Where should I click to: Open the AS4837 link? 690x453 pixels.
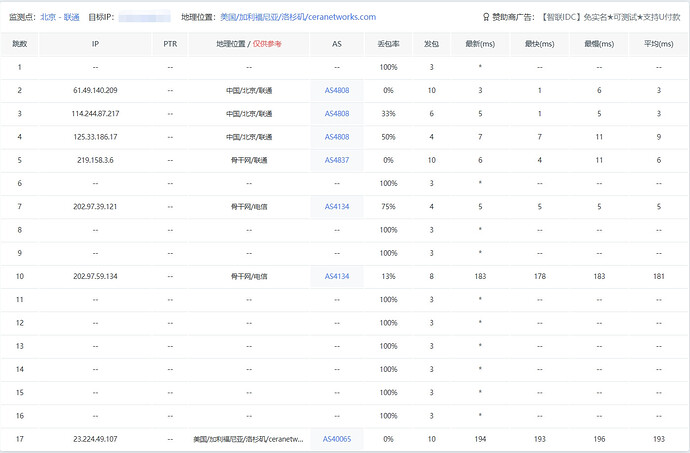point(337,160)
